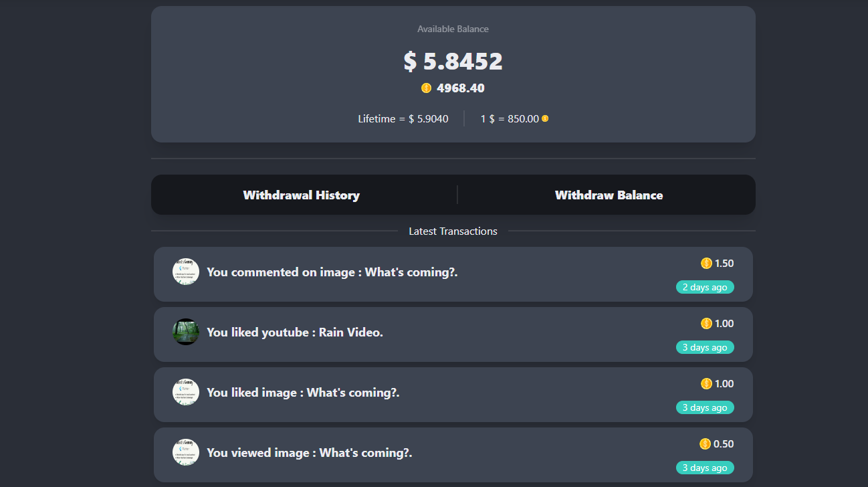Click the avatar on commented image row
Viewport: 868px width, 487px height.
(186, 272)
